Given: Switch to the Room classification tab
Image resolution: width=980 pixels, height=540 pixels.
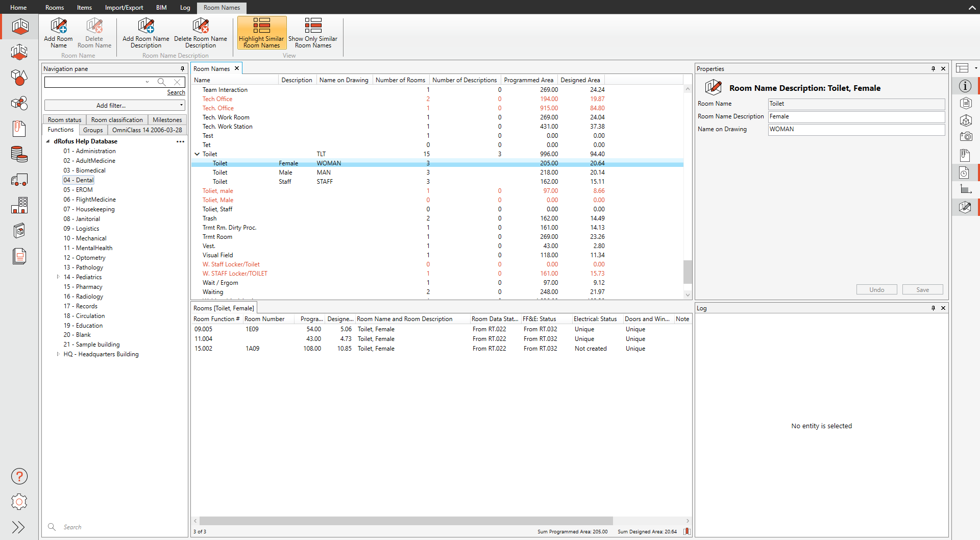Looking at the screenshot, I should (x=117, y=120).
